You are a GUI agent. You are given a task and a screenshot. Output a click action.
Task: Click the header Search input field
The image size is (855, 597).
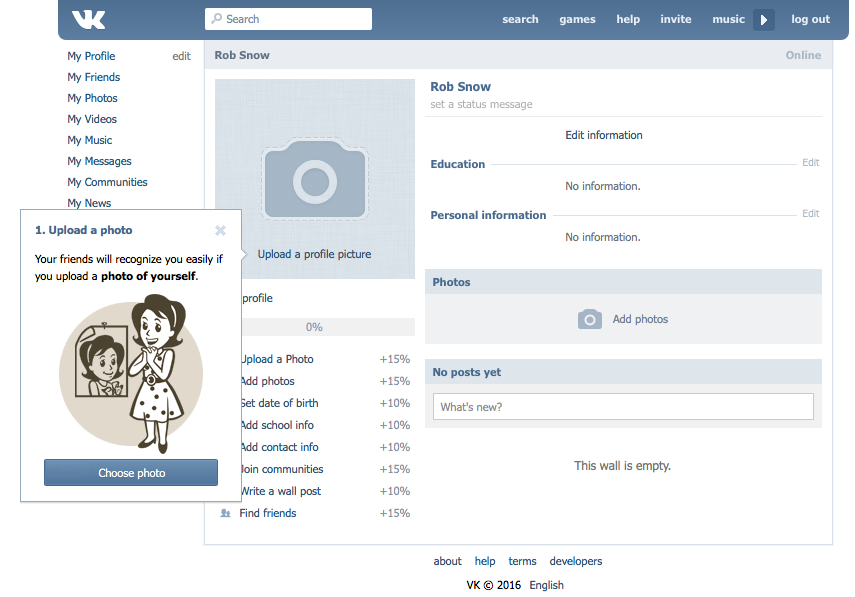(288, 19)
